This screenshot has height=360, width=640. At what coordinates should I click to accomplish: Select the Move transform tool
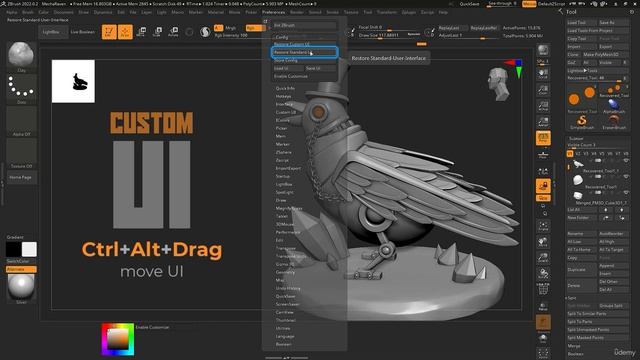pyautogui.click(x=141, y=32)
